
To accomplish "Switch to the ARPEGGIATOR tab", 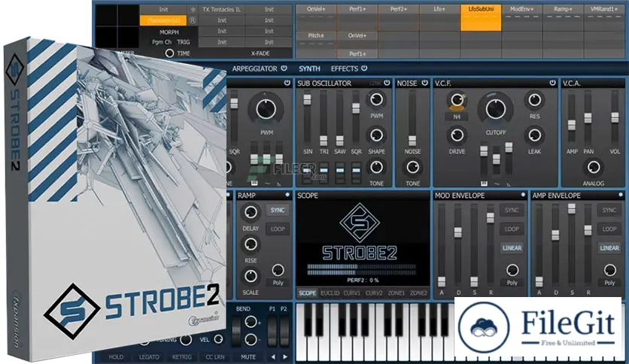I will click(254, 68).
